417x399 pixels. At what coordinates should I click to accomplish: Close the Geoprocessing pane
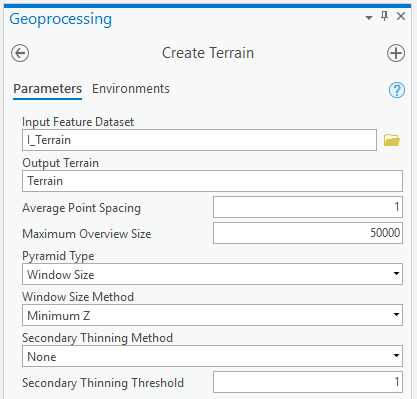click(x=401, y=16)
